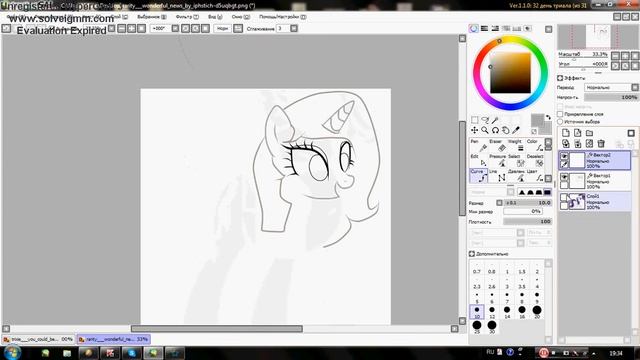
Task: Pick the rectangular selection tool
Action: click(x=474, y=120)
